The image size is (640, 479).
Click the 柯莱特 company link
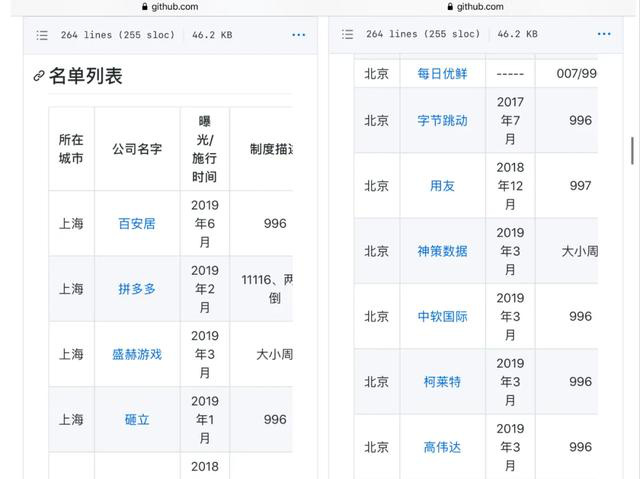coord(442,382)
